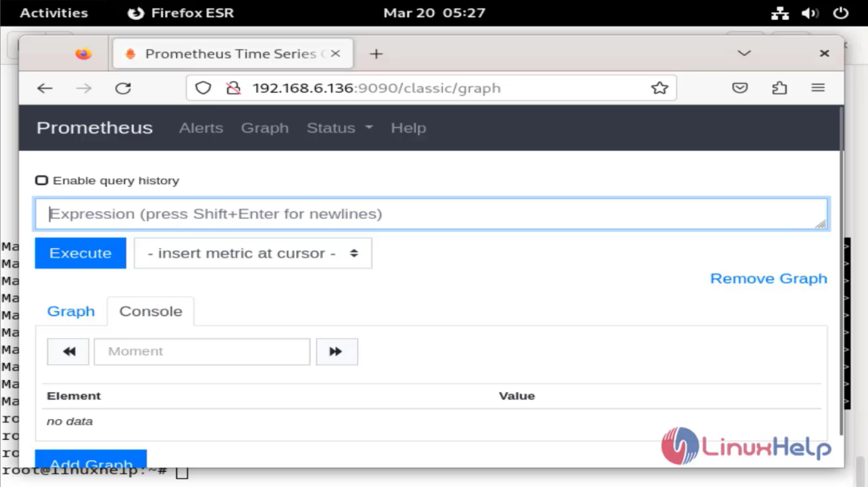The image size is (868, 487).
Task: Click the browser forward arrow
Action: [84, 88]
